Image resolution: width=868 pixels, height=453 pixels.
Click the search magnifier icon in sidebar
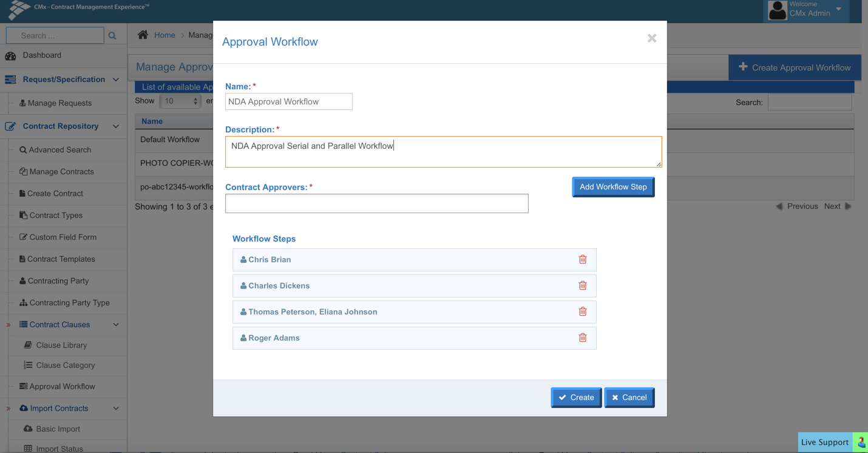coord(112,35)
